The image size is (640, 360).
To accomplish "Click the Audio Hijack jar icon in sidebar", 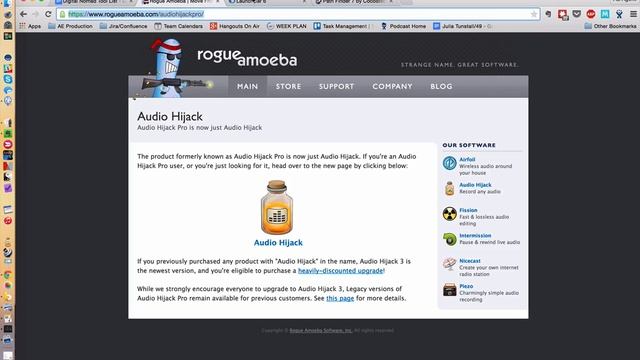I will (449, 188).
